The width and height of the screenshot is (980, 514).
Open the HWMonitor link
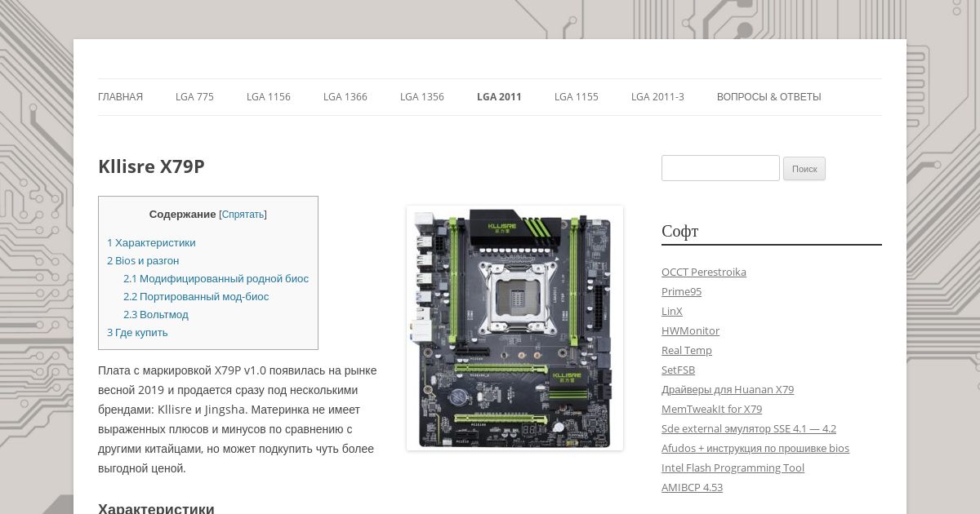[x=690, y=330]
